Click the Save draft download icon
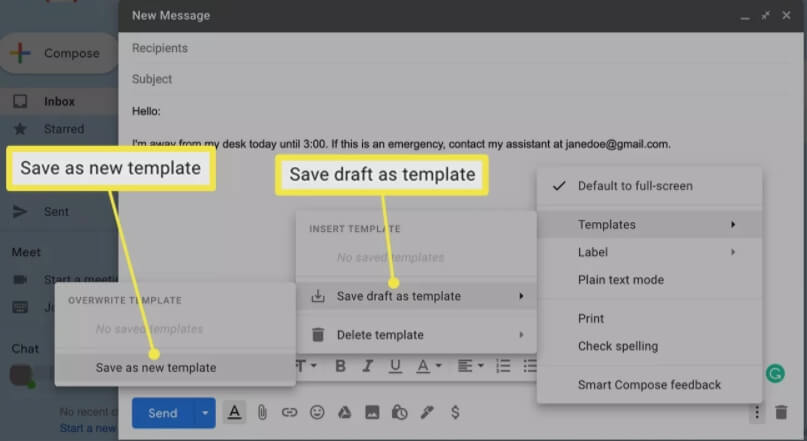The height and width of the screenshot is (441, 807). 318,296
